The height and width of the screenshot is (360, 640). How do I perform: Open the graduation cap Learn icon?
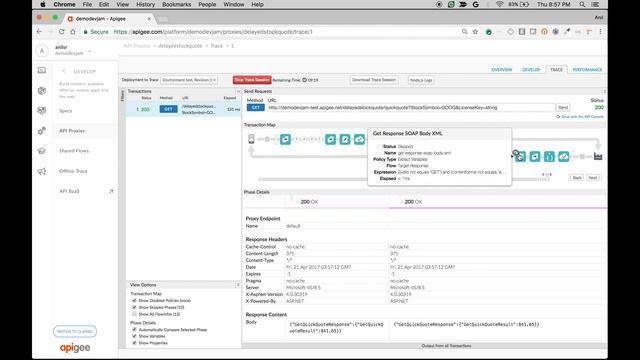[42, 151]
